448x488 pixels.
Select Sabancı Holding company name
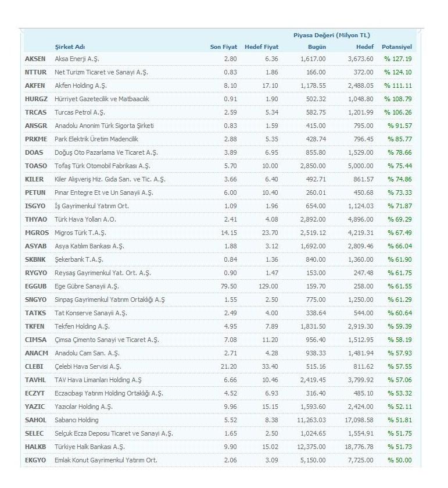click(77, 420)
